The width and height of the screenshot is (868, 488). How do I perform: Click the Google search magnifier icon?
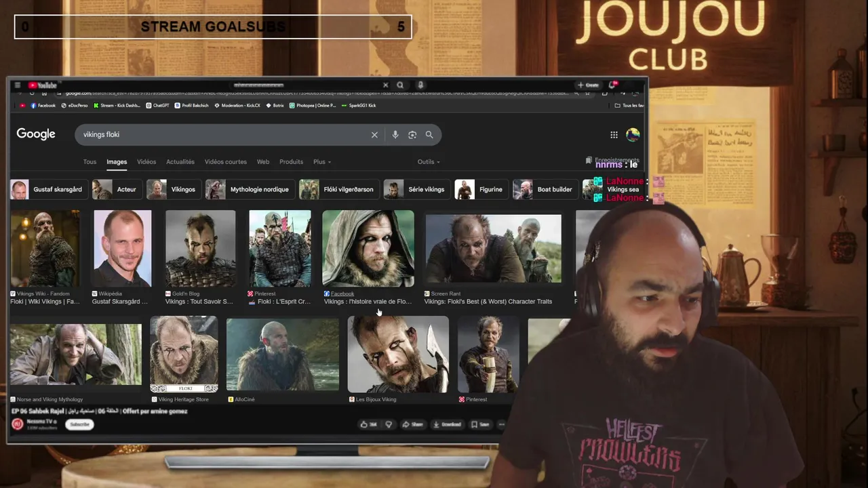tap(429, 135)
